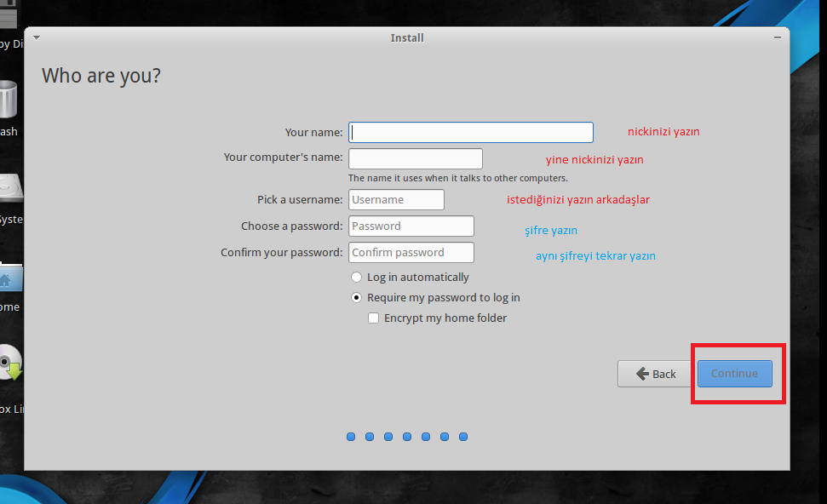827x504 pixels.
Task: Click the Confirm password field
Action: tap(411, 253)
